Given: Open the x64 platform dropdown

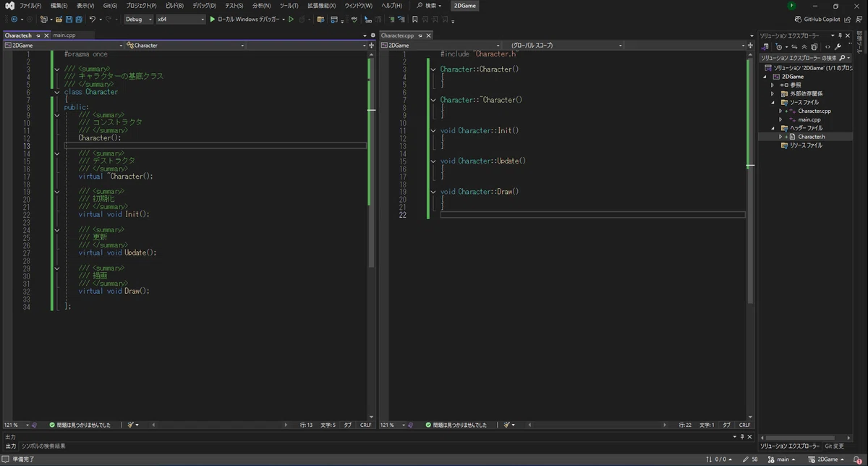Looking at the screenshot, I should click(x=181, y=20).
